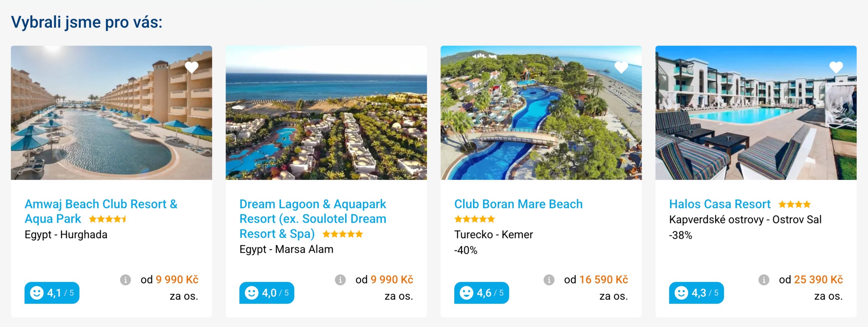Show price info for Club Boran Mare
This screenshot has height=327, width=868.
coord(549,280)
